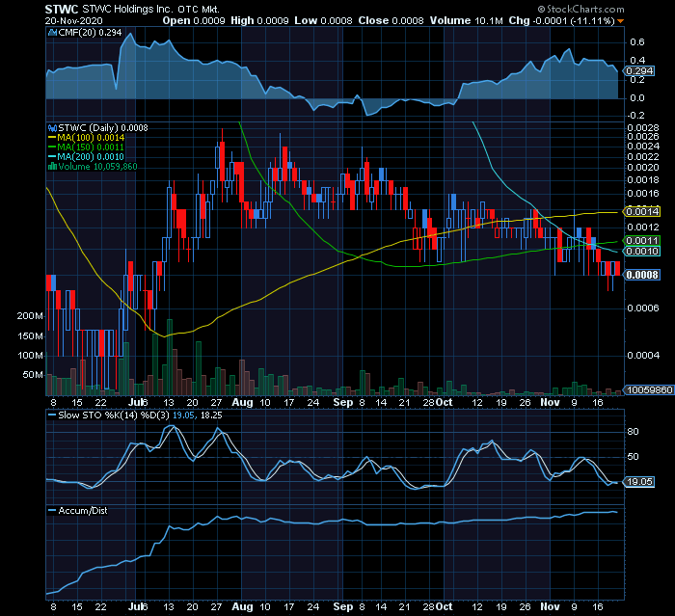The width and height of the screenshot is (675, 616).
Task: Click the CMF 0.294 value tag
Action: pos(639,71)
